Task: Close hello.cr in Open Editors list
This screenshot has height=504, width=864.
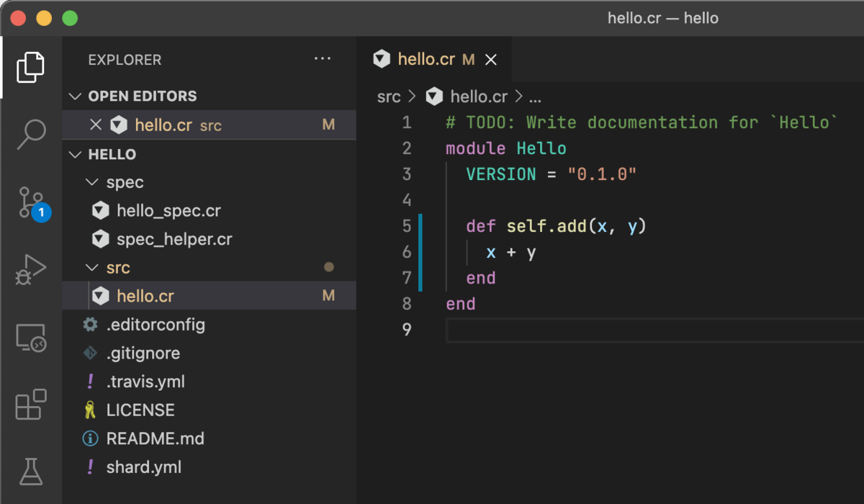Action: tap(96, 125)
